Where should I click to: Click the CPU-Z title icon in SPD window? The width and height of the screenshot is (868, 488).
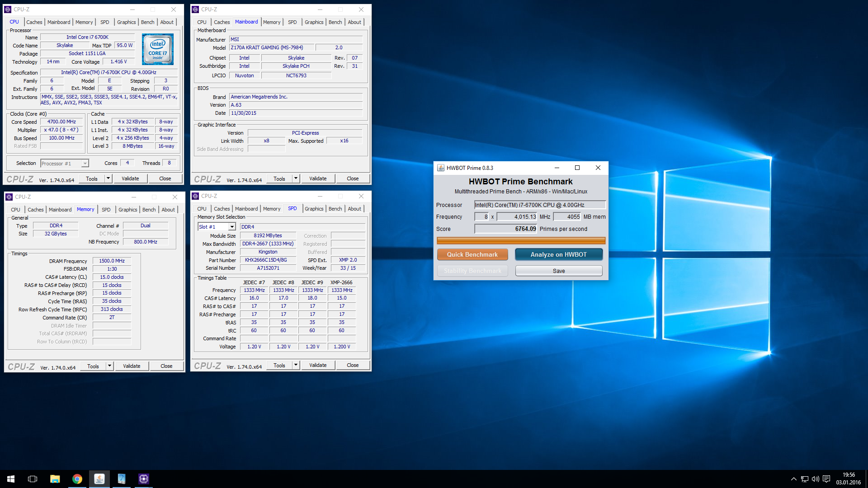pyautogui.click(x=195, y=196)
